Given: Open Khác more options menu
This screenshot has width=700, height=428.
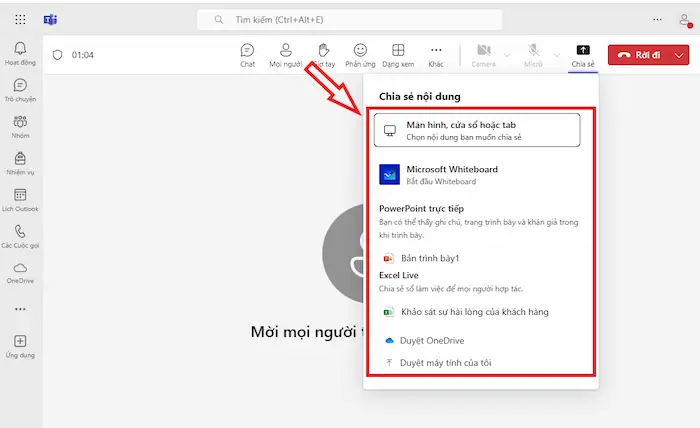Looking at the screenshot, I should pyautogui.click(x=435, y=54).
